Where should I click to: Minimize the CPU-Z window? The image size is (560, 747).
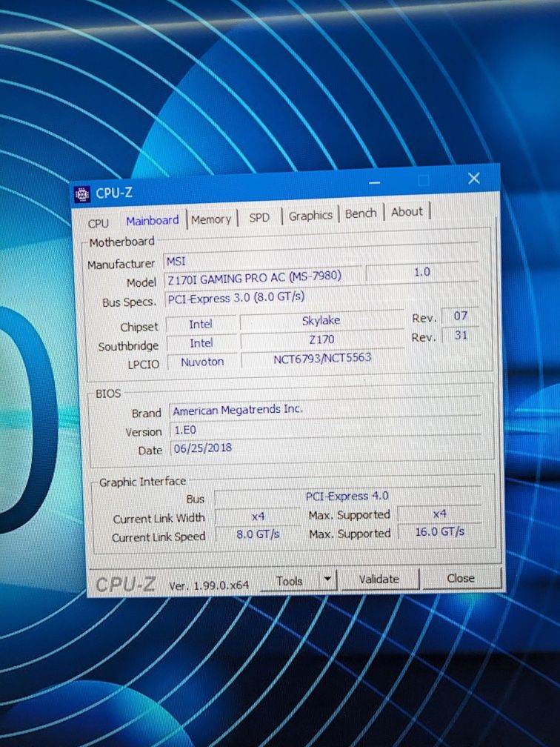click(x=375, y=182)
